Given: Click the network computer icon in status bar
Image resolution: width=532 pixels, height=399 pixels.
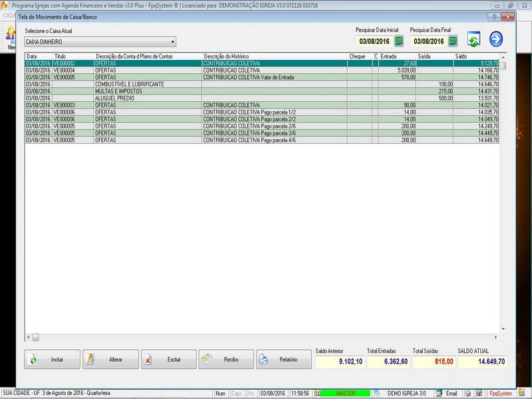Looking at the screenshot, I should click(479, 393).
